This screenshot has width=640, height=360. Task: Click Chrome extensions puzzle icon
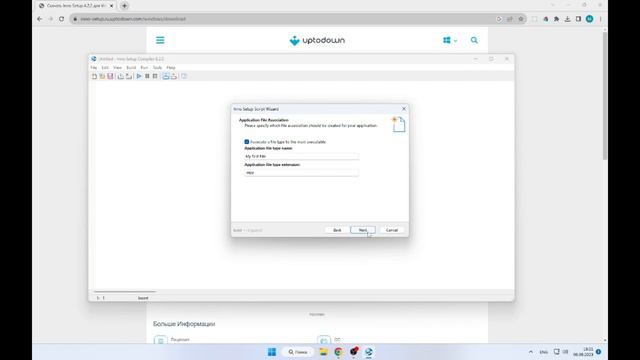[x=556, y=19]
